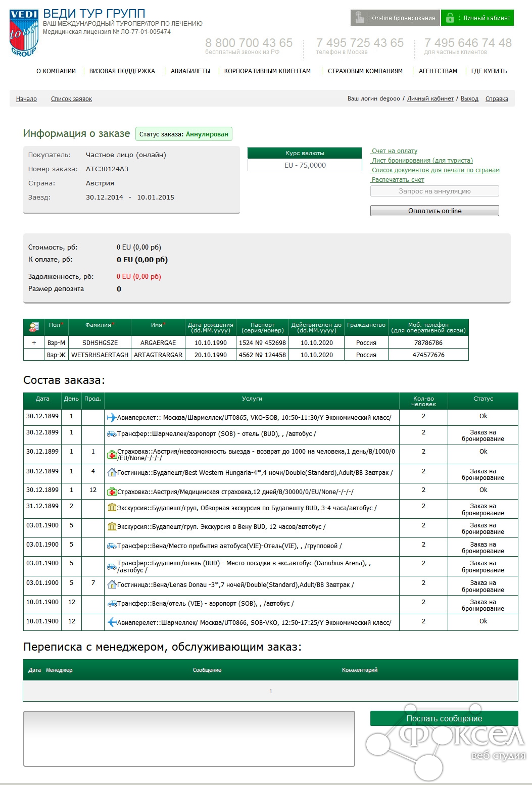The image size is (532, 785).
Task: Open the О КОМПАНИИ menu
Action: 56,71
